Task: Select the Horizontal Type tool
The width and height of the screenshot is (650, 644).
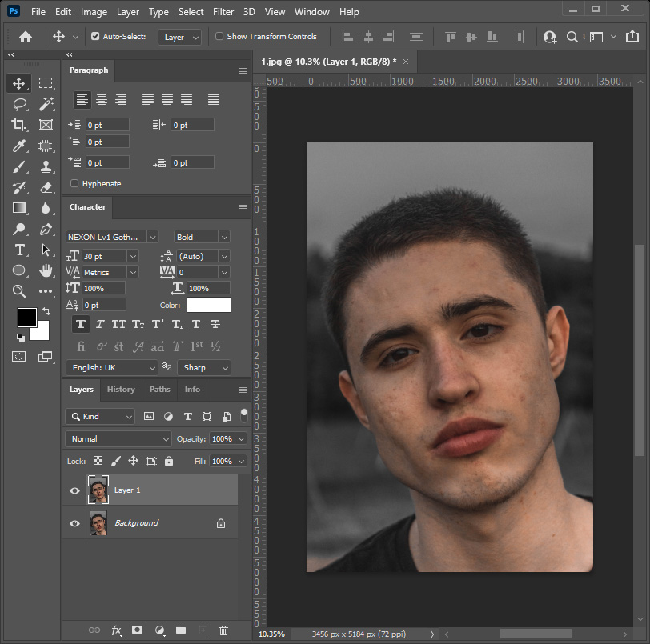Action: [x=19, y=250]
